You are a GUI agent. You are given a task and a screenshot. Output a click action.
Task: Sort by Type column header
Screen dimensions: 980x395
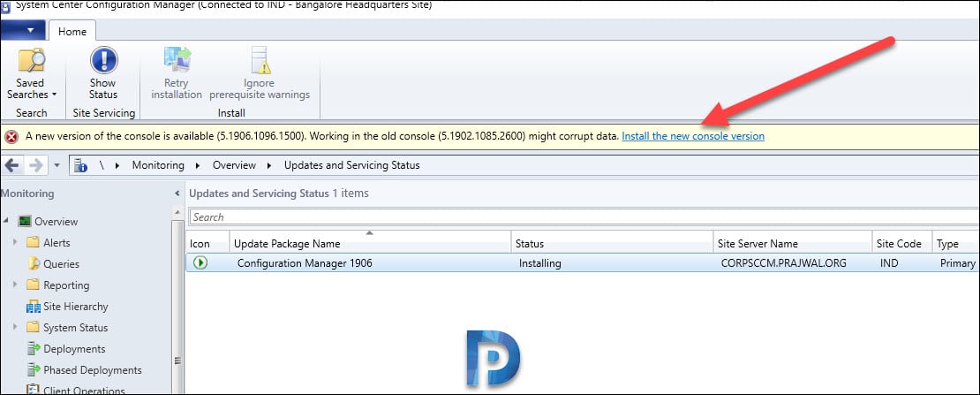(x=955, y=244)
